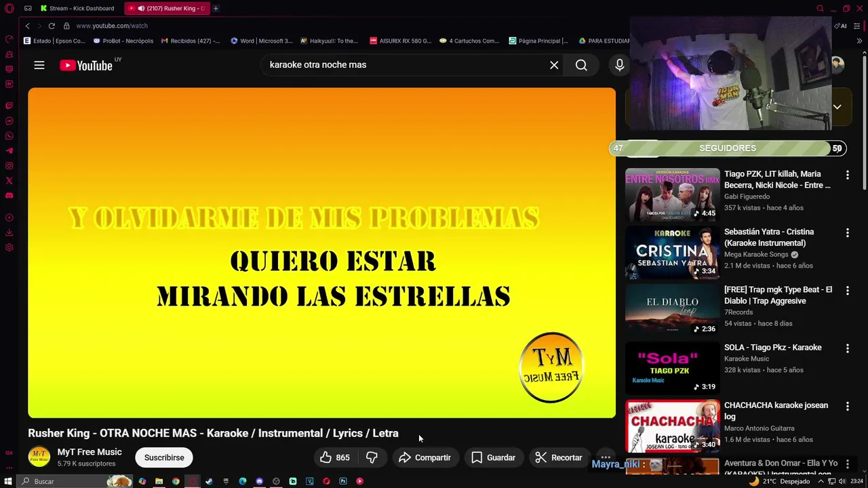The height and width of the screenshot is (488, 868).
Task: Open El Diablo Trap thumbnail
Action: (x=672, y=310)
